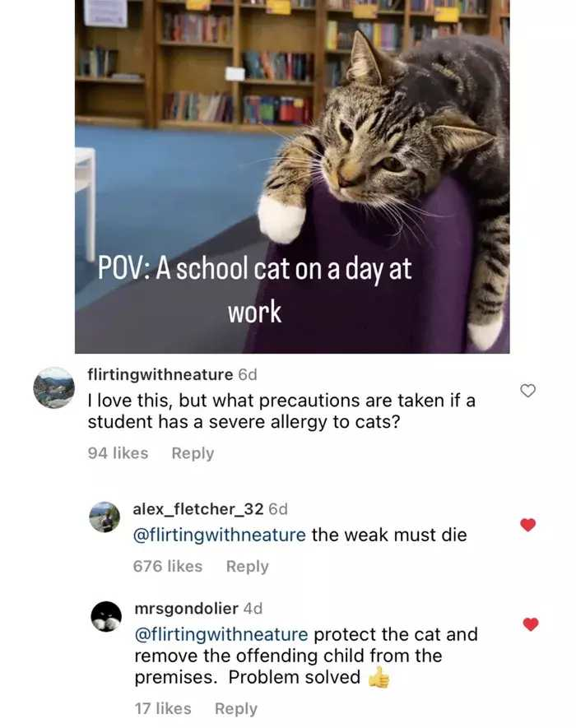This screenshot has height=728, width=576.
Task: Like flirtingwithneature's comment with heart outline
Action: pos(527,391)
